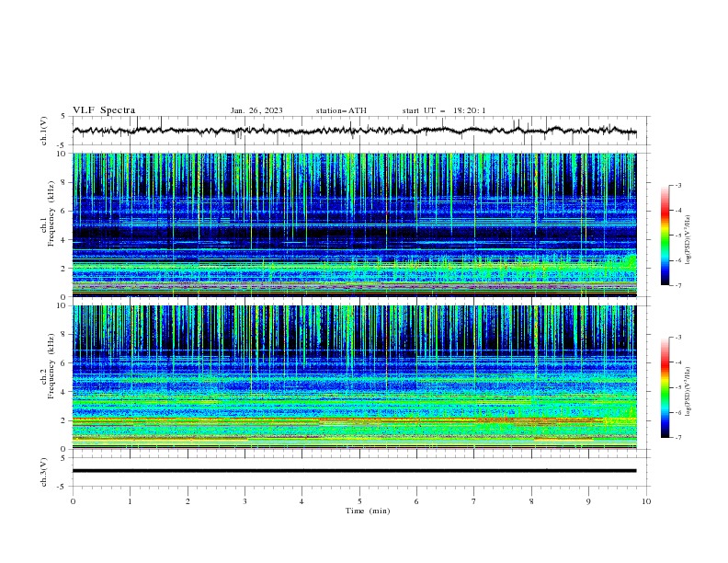This screenshot has height=563, width=728.
Task: Click the ch.1 spectrogram colorbar
Action: click(x=665, y=236)
